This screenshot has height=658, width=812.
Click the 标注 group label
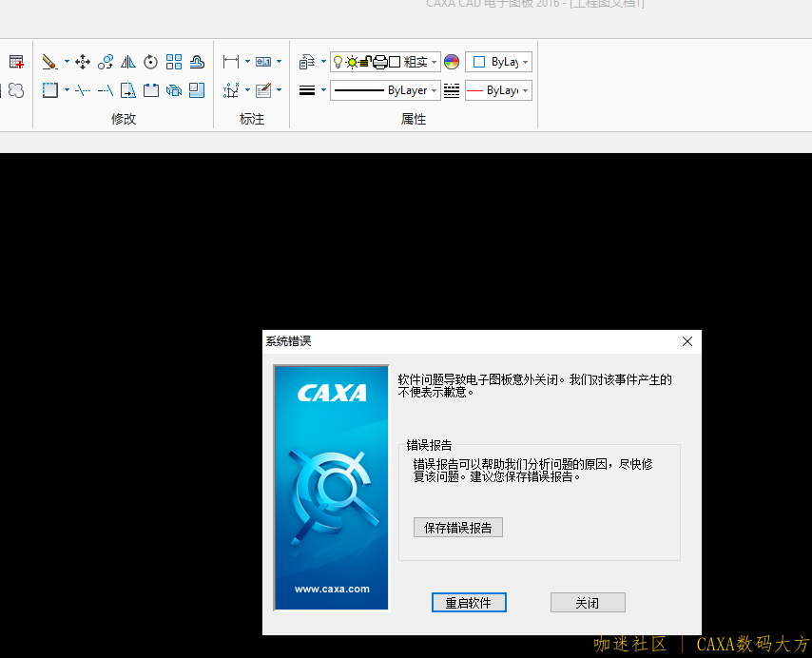point(252,119)
